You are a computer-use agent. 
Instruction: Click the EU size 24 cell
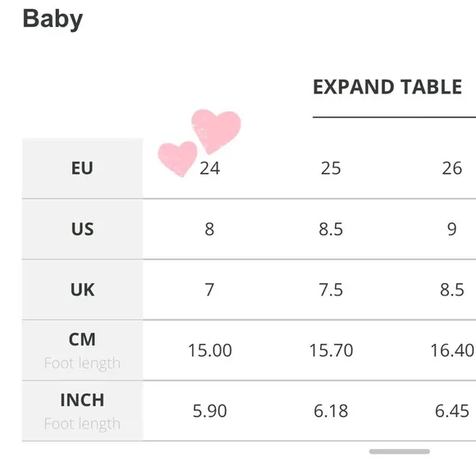(209, 168)
